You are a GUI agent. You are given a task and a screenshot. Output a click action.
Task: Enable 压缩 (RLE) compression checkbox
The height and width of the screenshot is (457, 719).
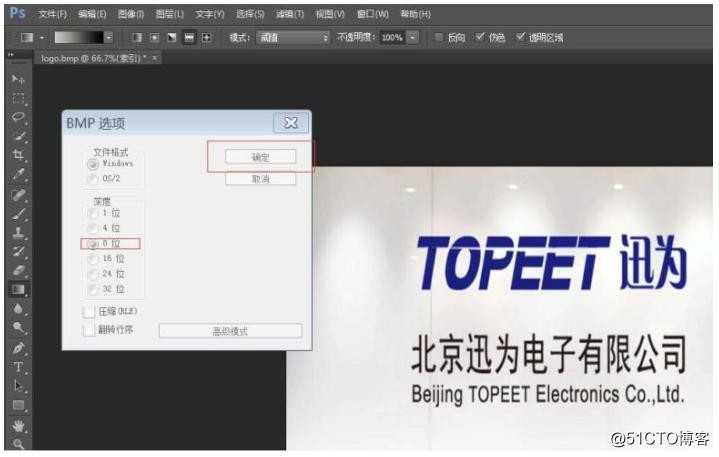(88, 312)
